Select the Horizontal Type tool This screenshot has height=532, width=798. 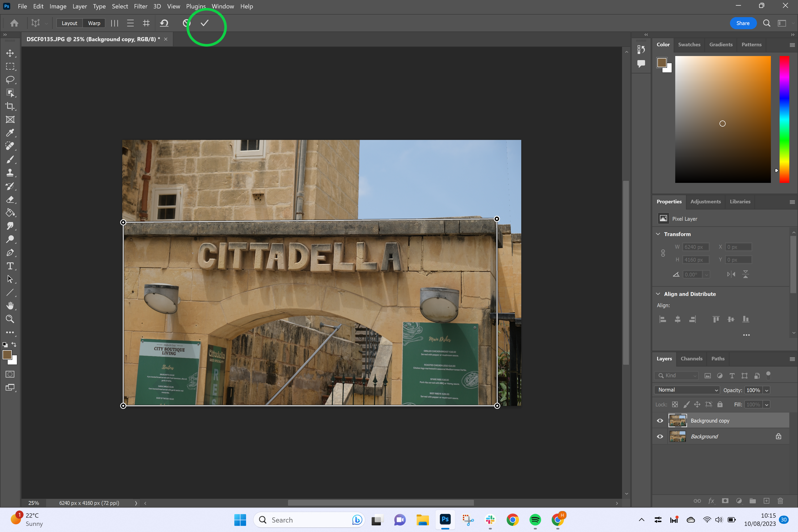click(x=10, y=266)
